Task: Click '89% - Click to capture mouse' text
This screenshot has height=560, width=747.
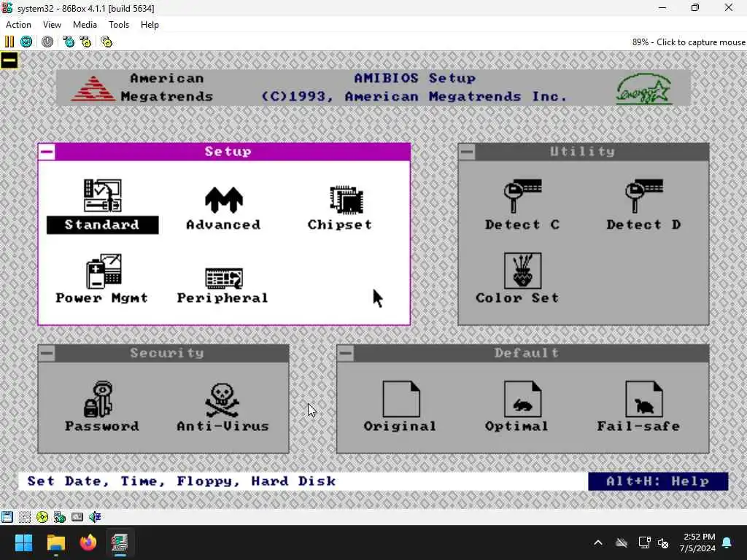Action: (689, 42)
